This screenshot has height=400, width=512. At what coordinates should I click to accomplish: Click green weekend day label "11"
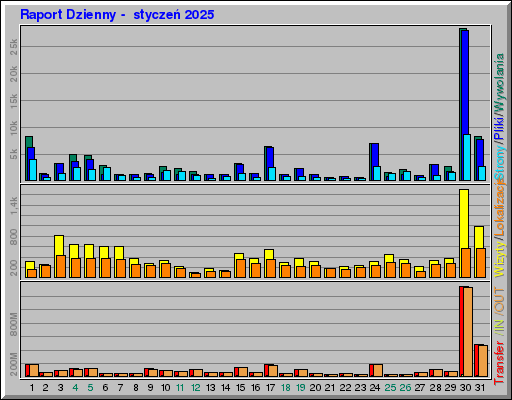coord(180,388)
